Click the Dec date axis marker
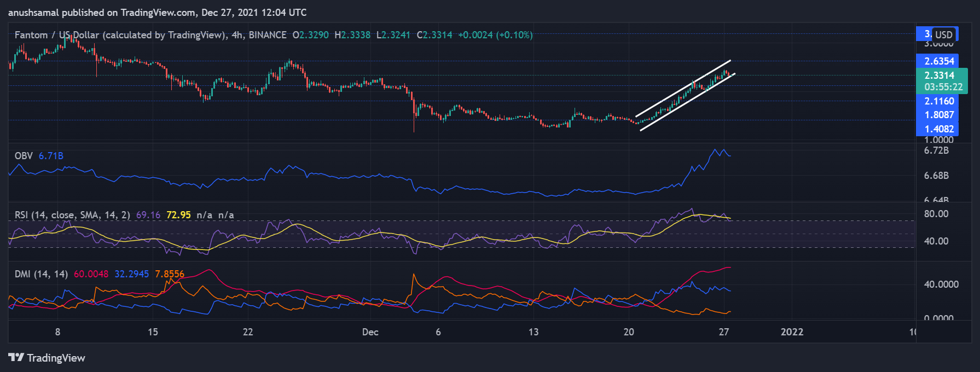This screenshot has height=372, width=980. [x=370, y=332]
